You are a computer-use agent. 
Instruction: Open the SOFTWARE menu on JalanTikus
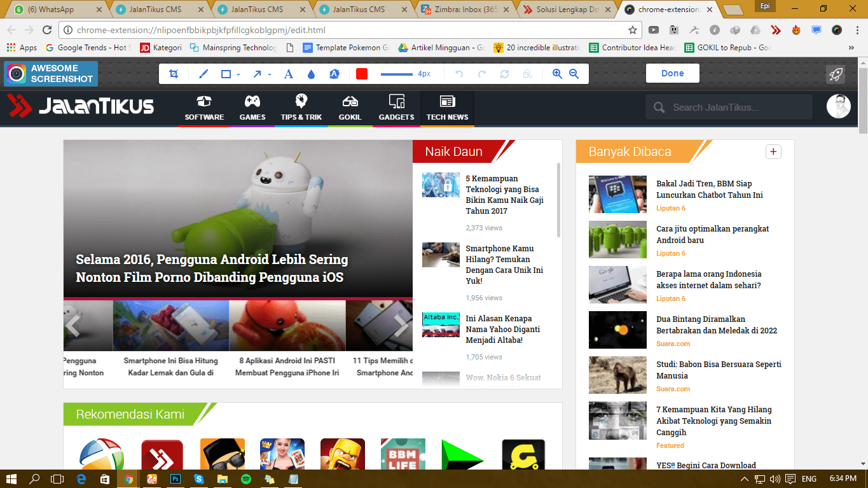click(x=204, y=109)
